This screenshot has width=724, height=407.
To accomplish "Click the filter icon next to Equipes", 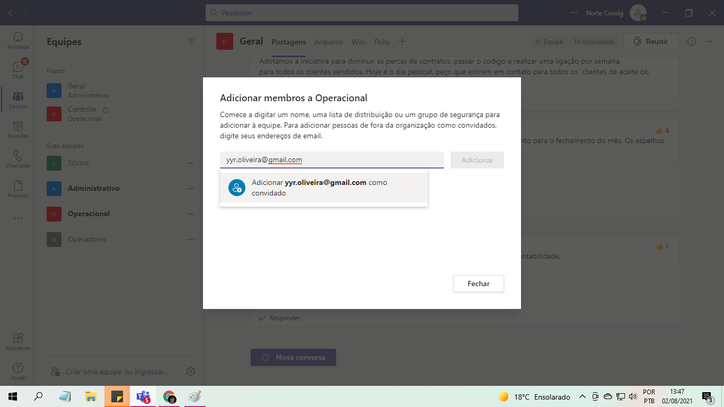I will (x=191, y=42).
